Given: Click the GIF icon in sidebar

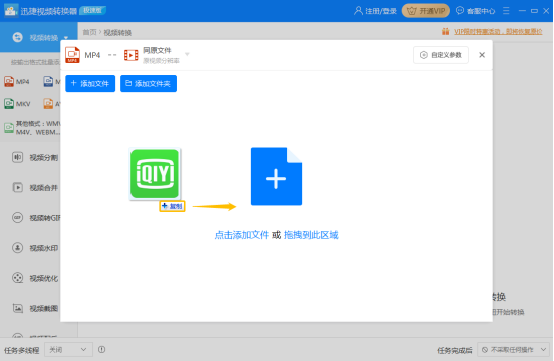Looking at the screenshot, I should (x=18, y=218).
